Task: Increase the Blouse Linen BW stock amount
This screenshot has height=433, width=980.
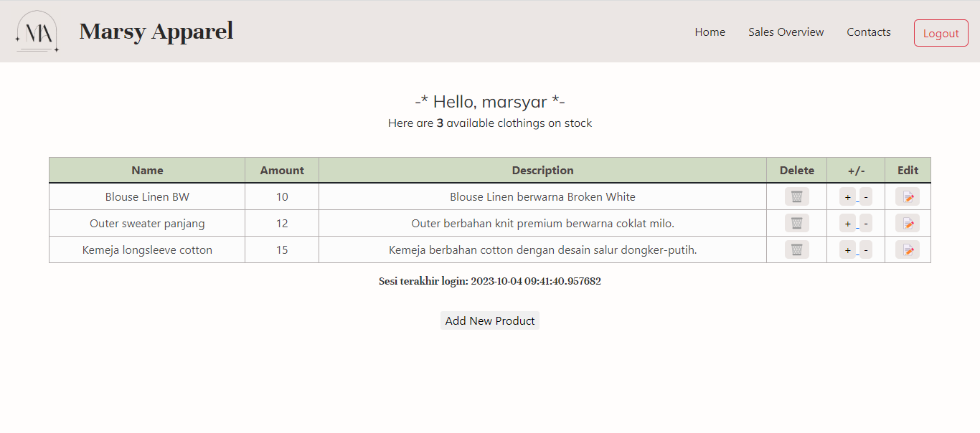Action: (848, 196)
